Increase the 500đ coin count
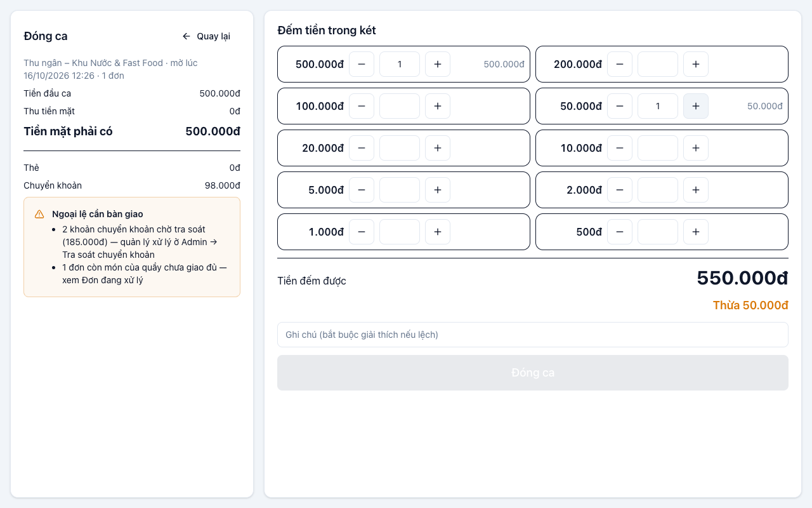This screenshot has height=508, width=812. (x=696, y=232)
